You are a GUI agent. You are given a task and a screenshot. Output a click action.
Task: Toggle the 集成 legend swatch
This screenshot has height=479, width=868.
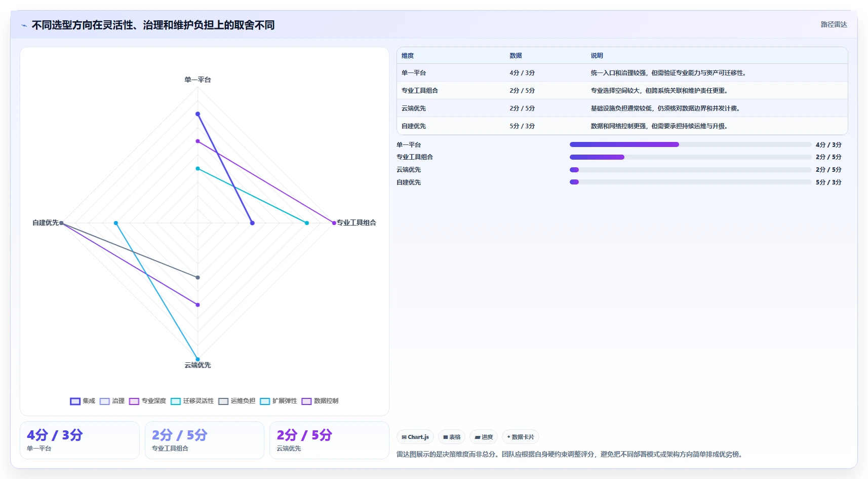(75, 401)
